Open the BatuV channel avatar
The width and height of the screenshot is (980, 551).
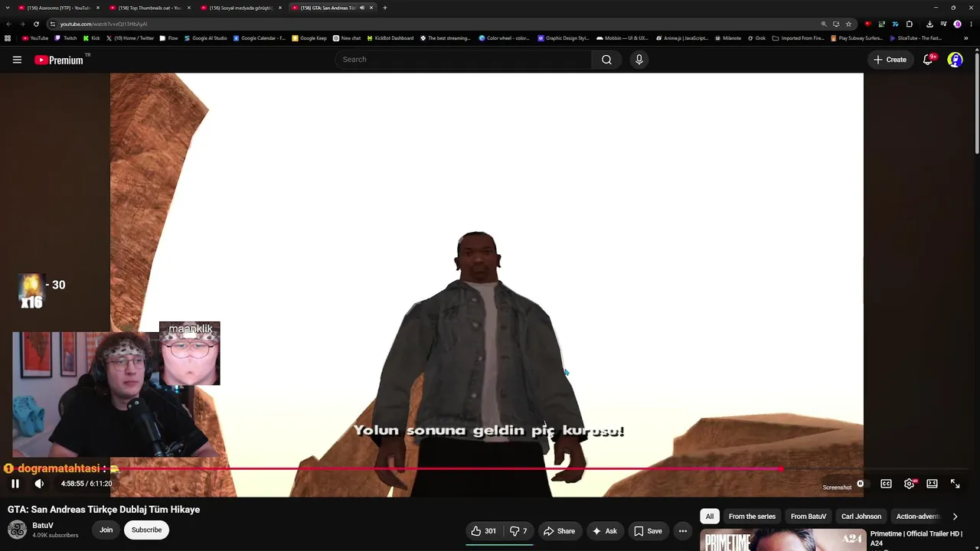[17, 530]
